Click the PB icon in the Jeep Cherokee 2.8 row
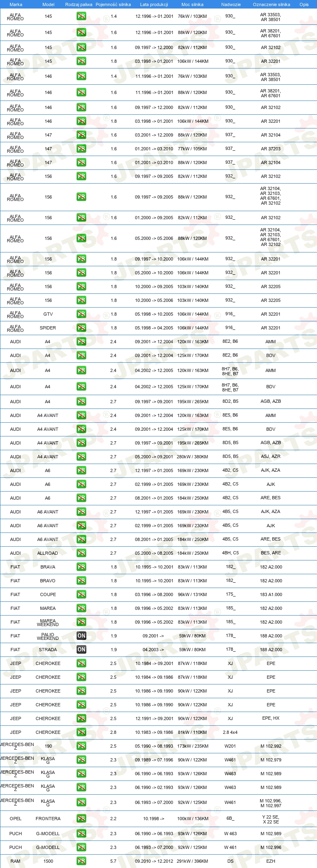Image resolution: width=317 pixels, height=868 pixels. click(x=81, y=732)
